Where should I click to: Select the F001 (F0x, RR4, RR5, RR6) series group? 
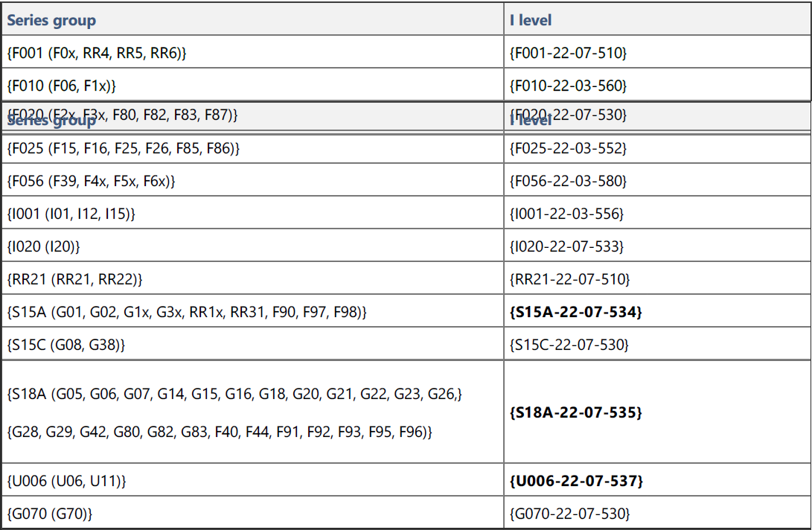[97, 53]
